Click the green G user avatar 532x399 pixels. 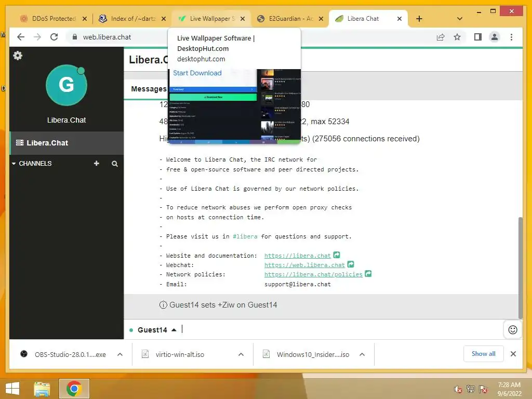(66, 85)
